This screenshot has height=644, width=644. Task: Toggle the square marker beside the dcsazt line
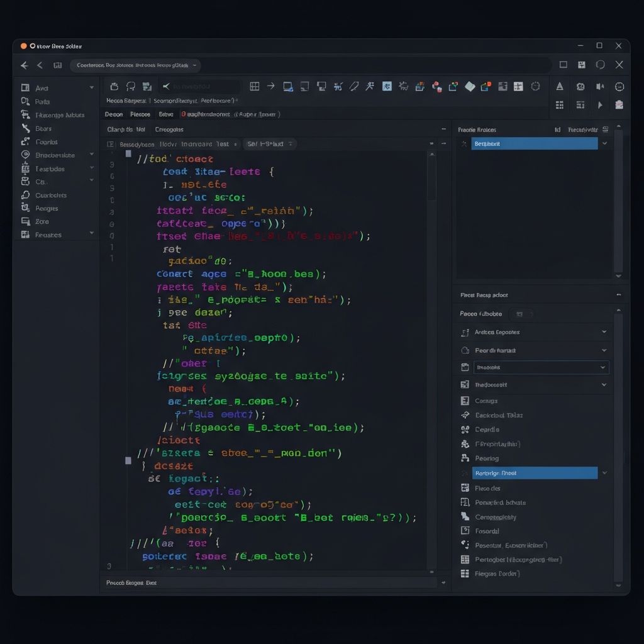point(128,460)
